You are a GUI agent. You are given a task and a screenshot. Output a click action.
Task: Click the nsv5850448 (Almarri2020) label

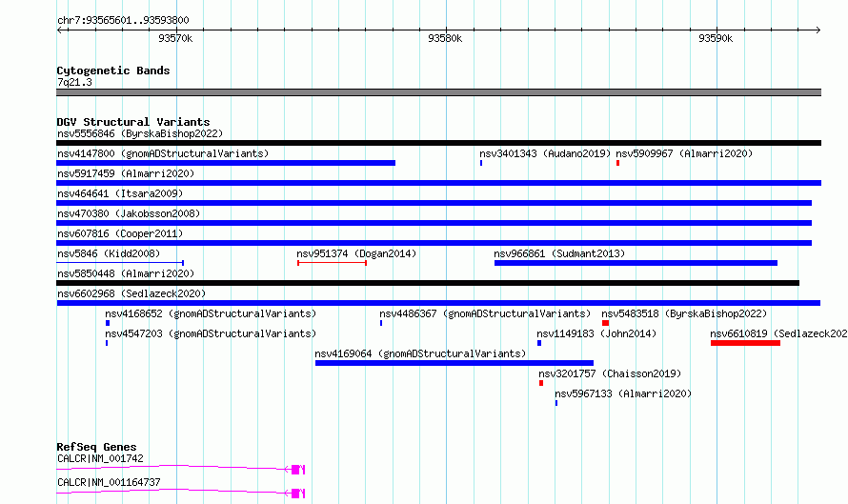[126, 273]
